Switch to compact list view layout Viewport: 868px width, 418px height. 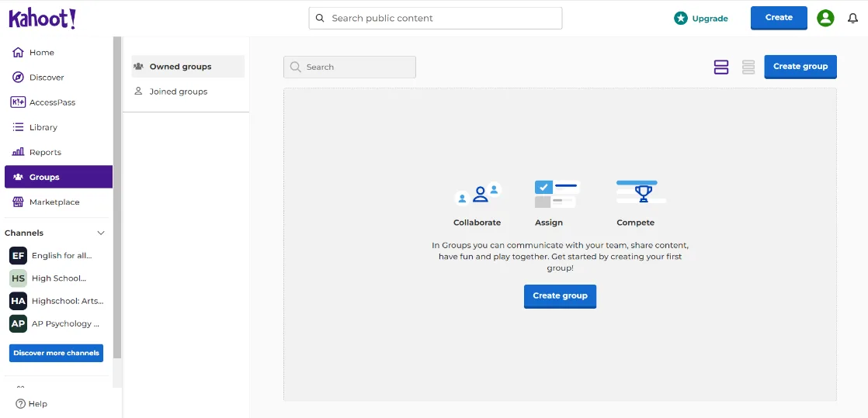748,67
